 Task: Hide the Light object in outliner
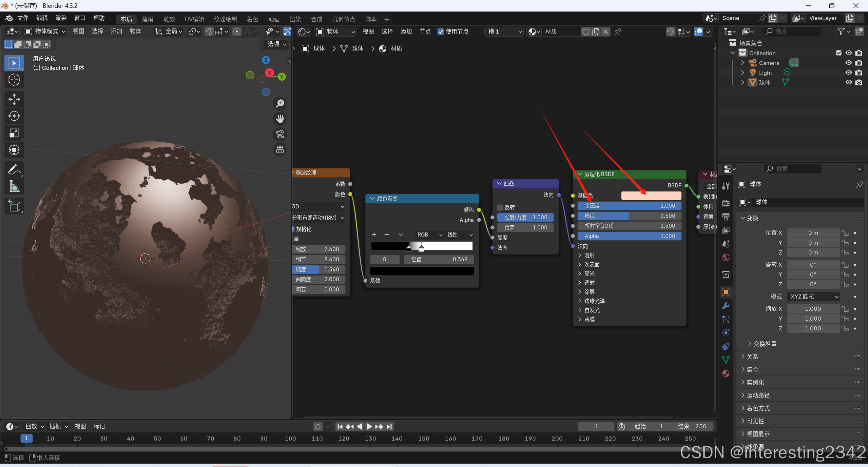tap(849, 73)
